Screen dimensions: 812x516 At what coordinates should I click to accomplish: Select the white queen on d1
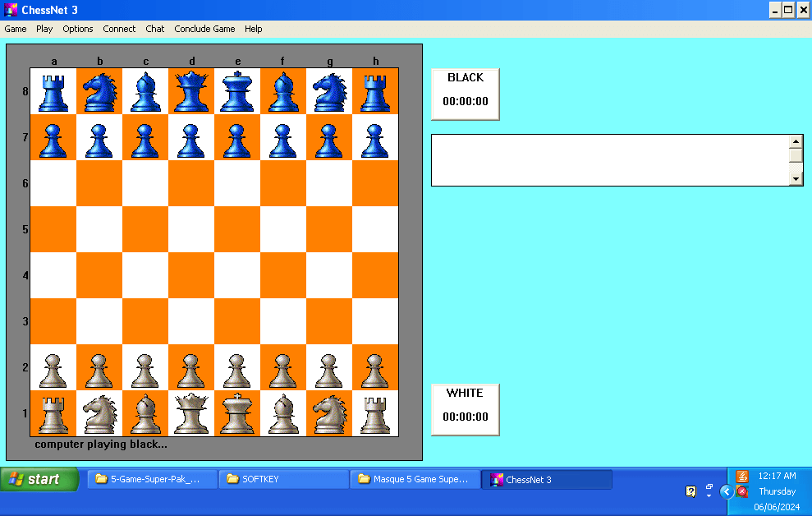pyautogui.click(x=191, y=413)
